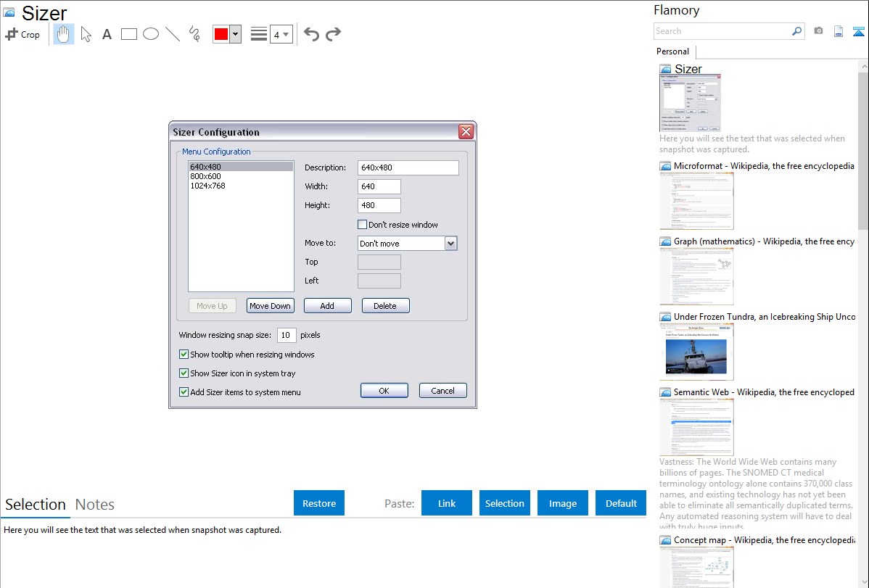Pick the rectangle shape tool
869x588 pixels.
[129, 34]
